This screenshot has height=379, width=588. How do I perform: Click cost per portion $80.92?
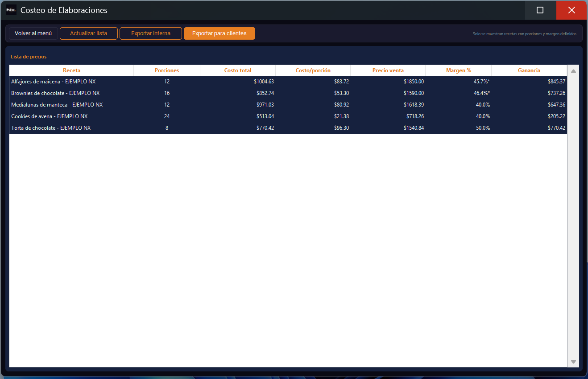341,105
